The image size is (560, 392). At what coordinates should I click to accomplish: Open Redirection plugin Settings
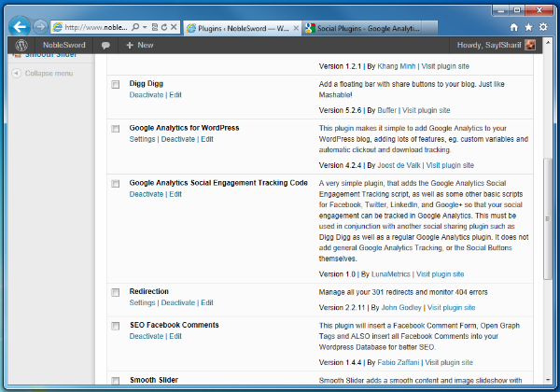click(x=142, y=302)
